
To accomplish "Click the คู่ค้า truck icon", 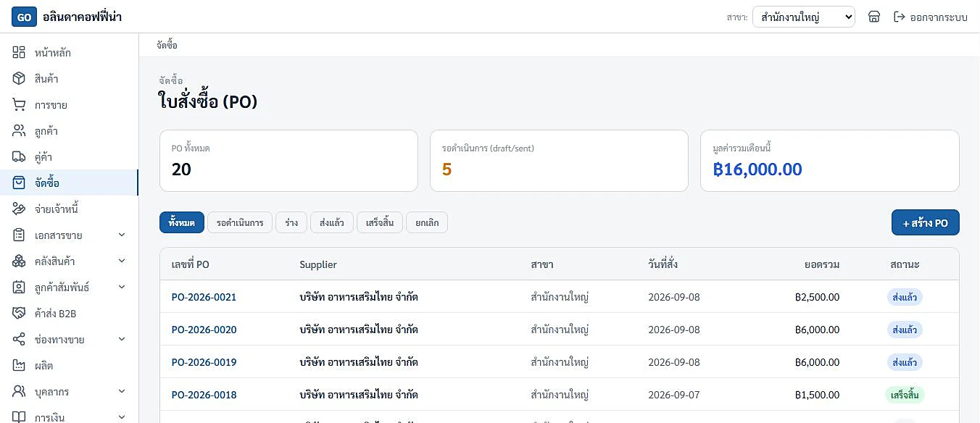I will pyautogui.click(x=20, y=157).
